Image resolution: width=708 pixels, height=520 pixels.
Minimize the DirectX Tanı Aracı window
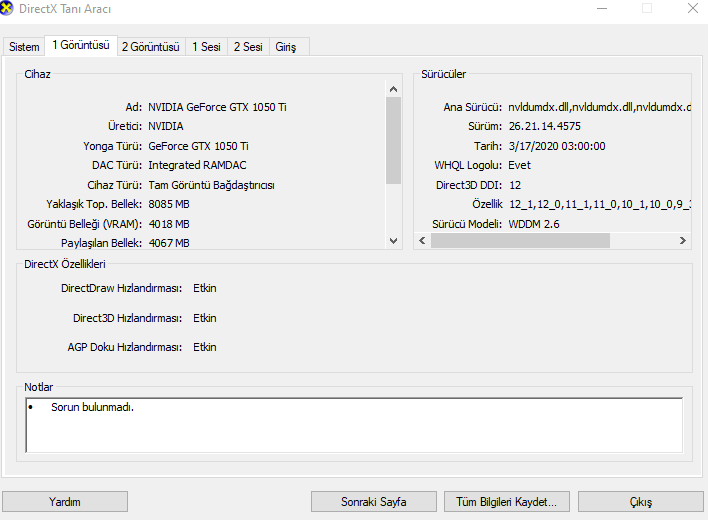602,9
